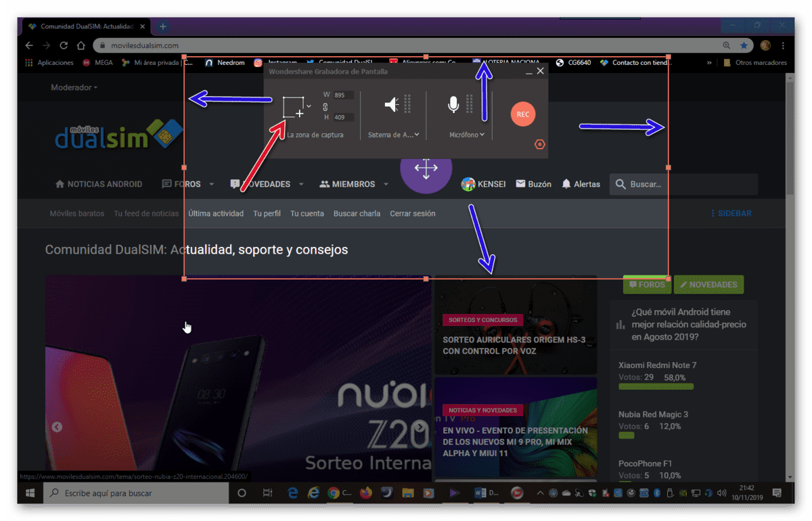Click the green NOVEDADES button
This screenshot has width=812, height=521.
pos(709,285)
